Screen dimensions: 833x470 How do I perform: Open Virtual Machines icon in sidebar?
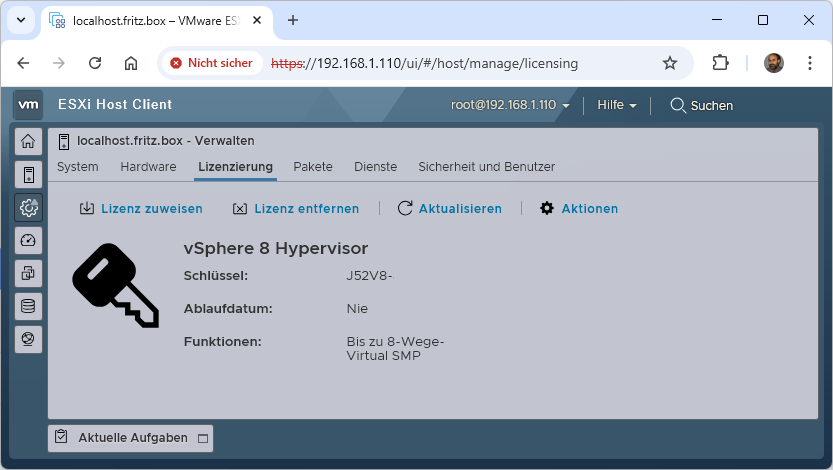(28, 273)
